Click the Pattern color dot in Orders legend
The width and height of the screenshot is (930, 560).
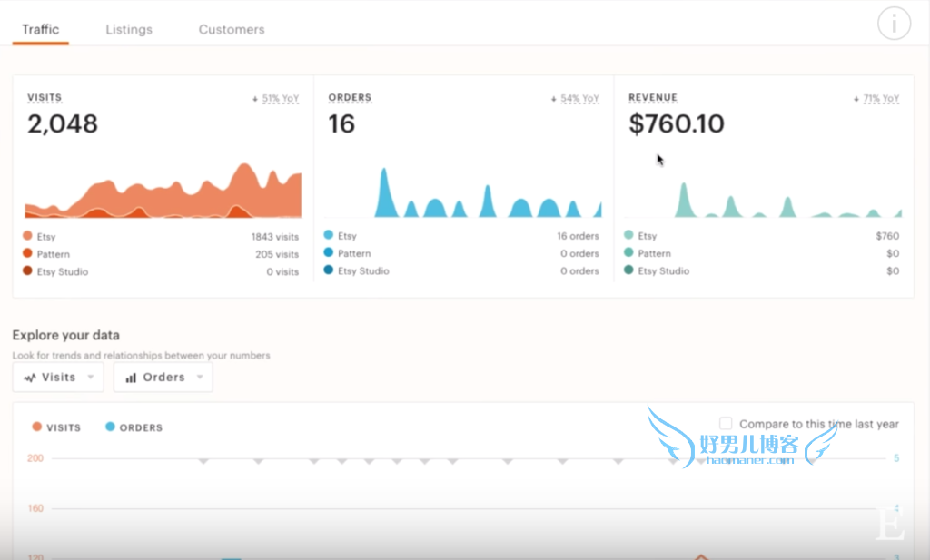click(329, 252)
